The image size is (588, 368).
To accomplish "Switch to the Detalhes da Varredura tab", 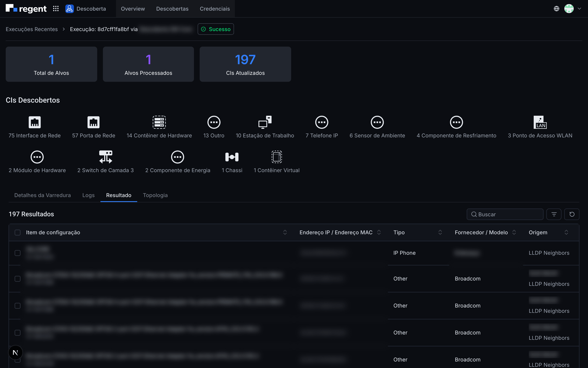I will coord(42,195).
